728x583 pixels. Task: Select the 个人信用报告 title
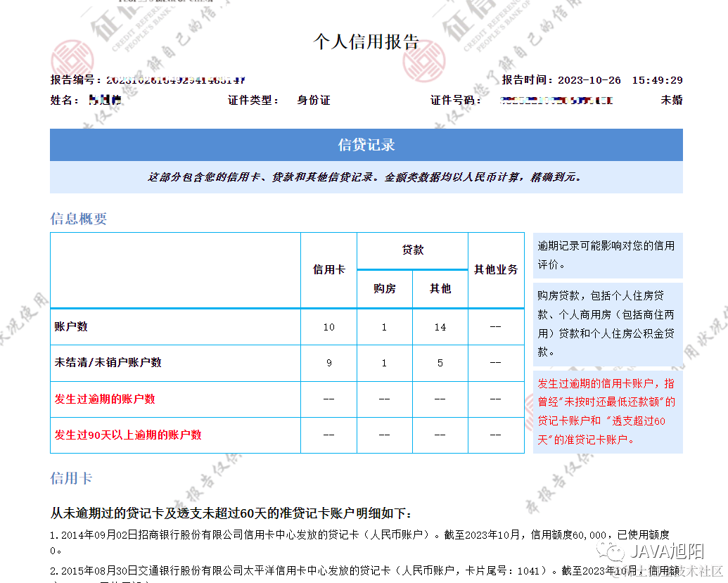[366, 41]
